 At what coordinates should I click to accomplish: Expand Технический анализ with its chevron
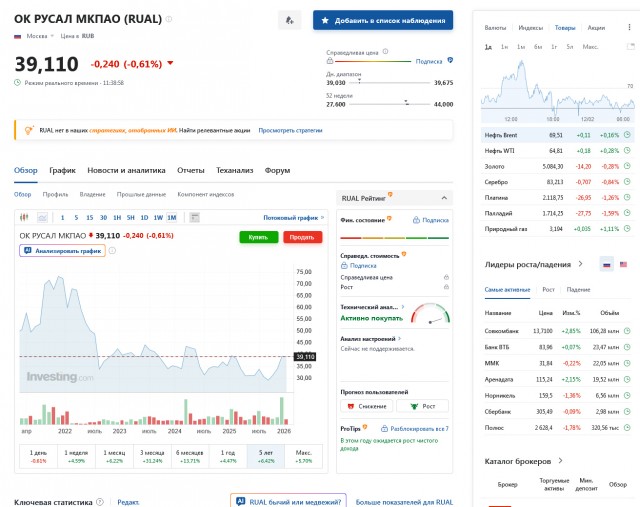coord(403,307)
